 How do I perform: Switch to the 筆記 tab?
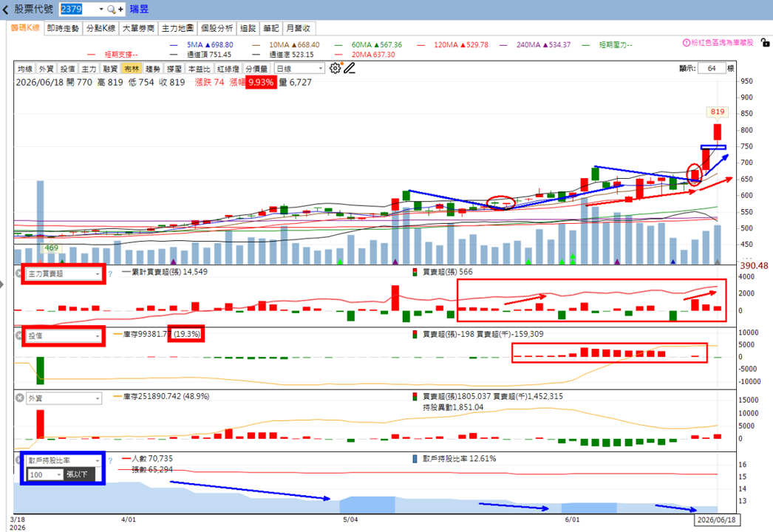coord(271,28)
